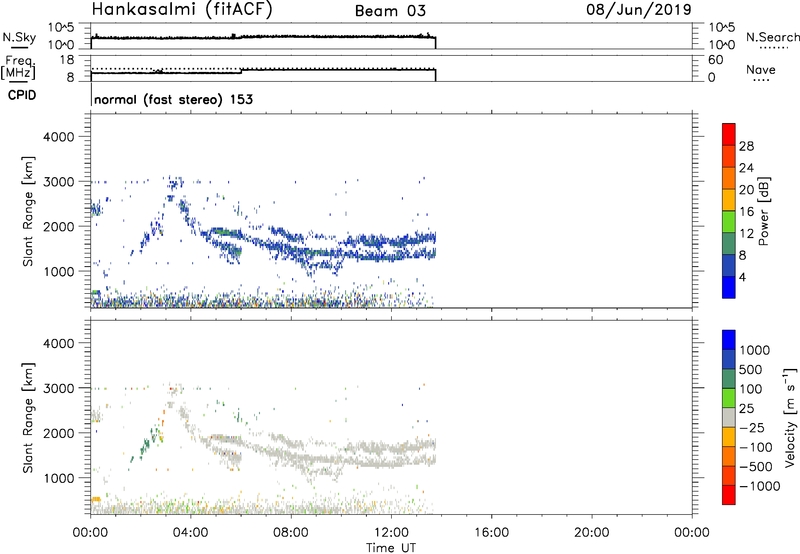The width and height of the screenshot is (800, 554).
Task: Click the '08:00' time axis label
Action: pos(291,533)
